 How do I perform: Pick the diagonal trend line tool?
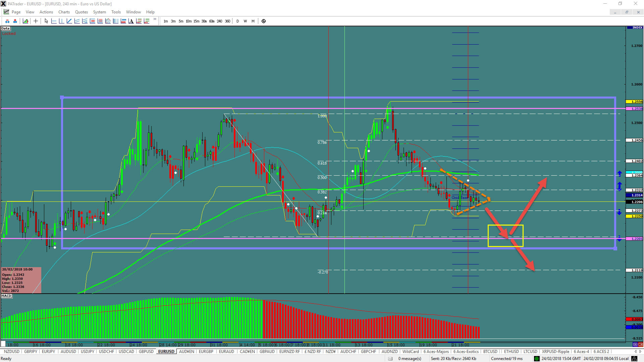point(69,21)
